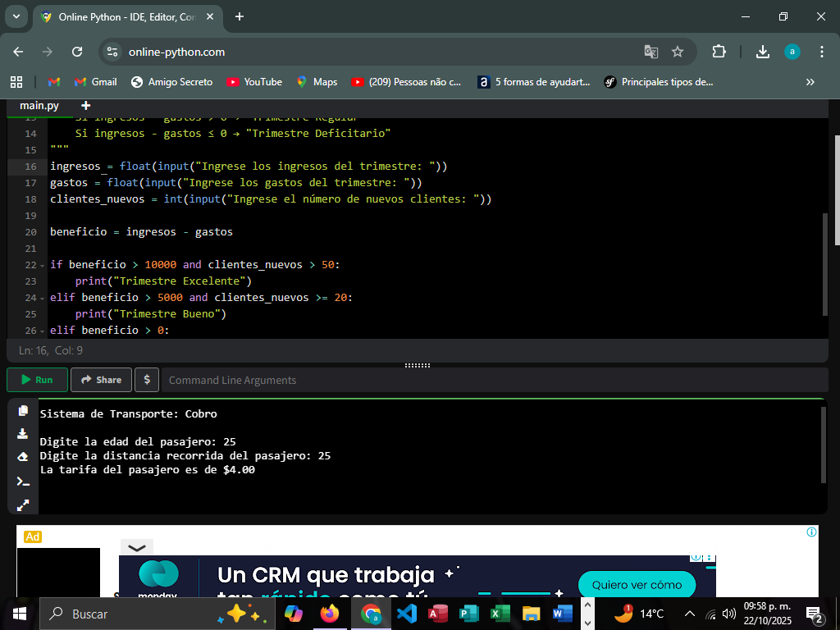
Task: Open a new editor tab with plus
Action: 85,105
